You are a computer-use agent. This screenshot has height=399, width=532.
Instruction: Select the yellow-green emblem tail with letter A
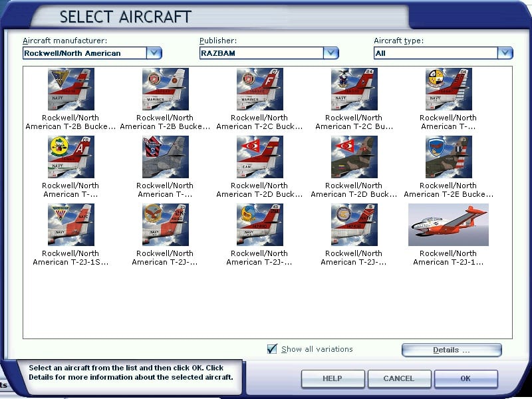click(x=70, y=157)
